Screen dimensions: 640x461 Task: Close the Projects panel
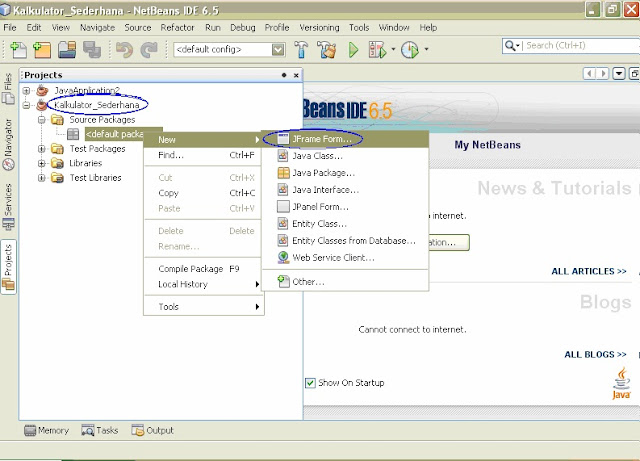pyautogui.click(x=296, y=75)
